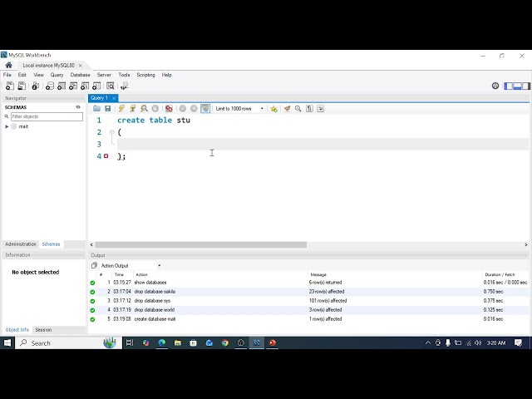Viewport: 532px width, 399px height.
Task: Select the malt schema
Action: (23, 126)
